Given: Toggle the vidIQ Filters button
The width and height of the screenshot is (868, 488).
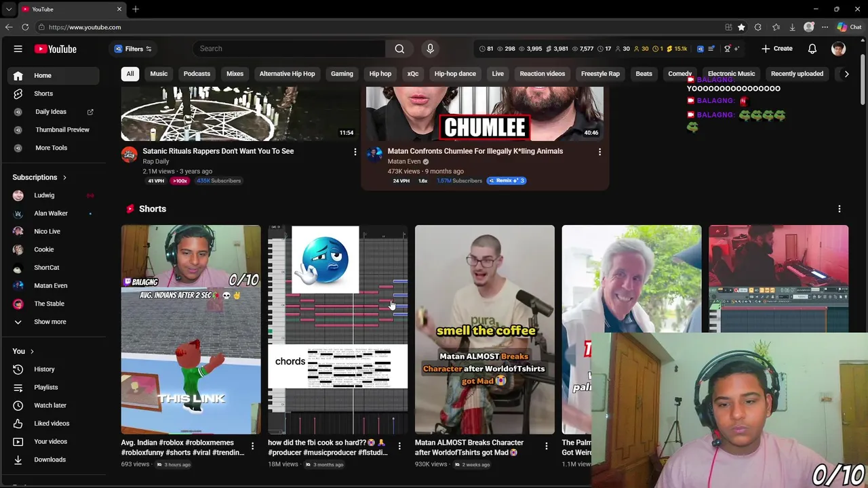Looking at the screenshot, I should 133,49.
